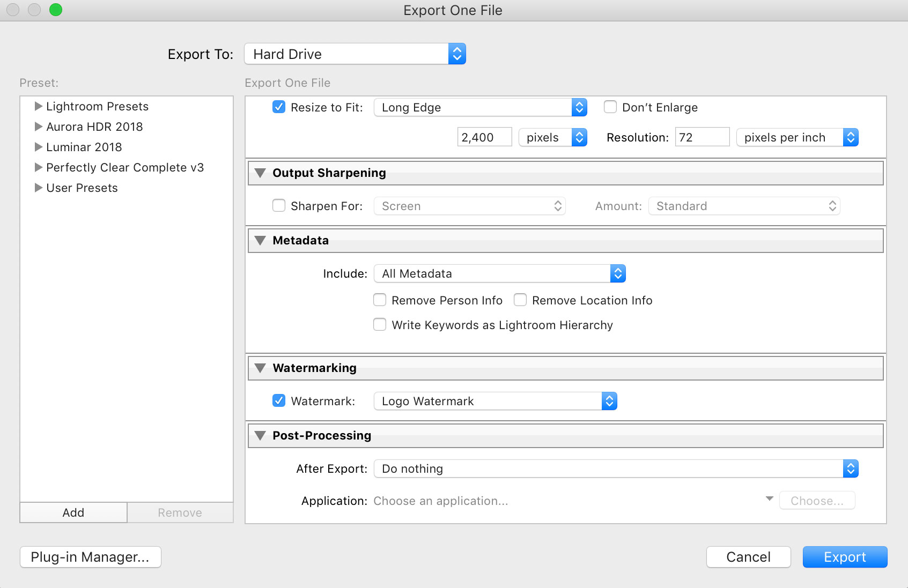
Task: Open the Plug-in Manager
Action: 90,557
